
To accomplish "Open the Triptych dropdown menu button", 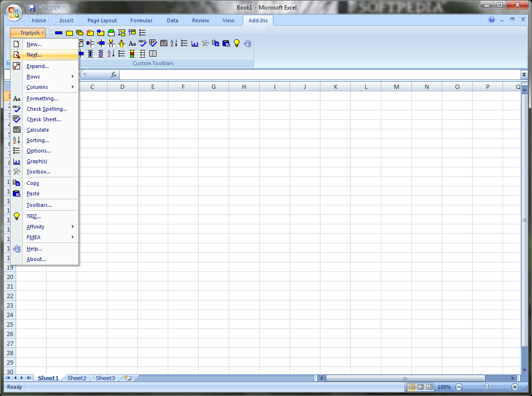I will (x=28, y=33).
